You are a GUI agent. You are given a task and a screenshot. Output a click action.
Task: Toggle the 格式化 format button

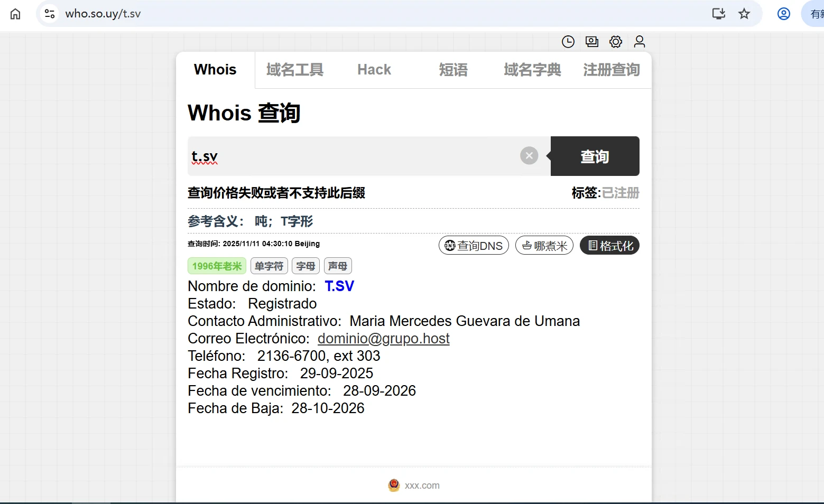tap(609, 246)
